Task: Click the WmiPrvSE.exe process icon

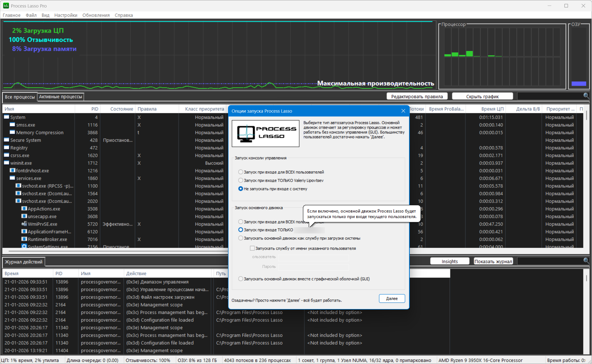Action: tap(24, 224)
